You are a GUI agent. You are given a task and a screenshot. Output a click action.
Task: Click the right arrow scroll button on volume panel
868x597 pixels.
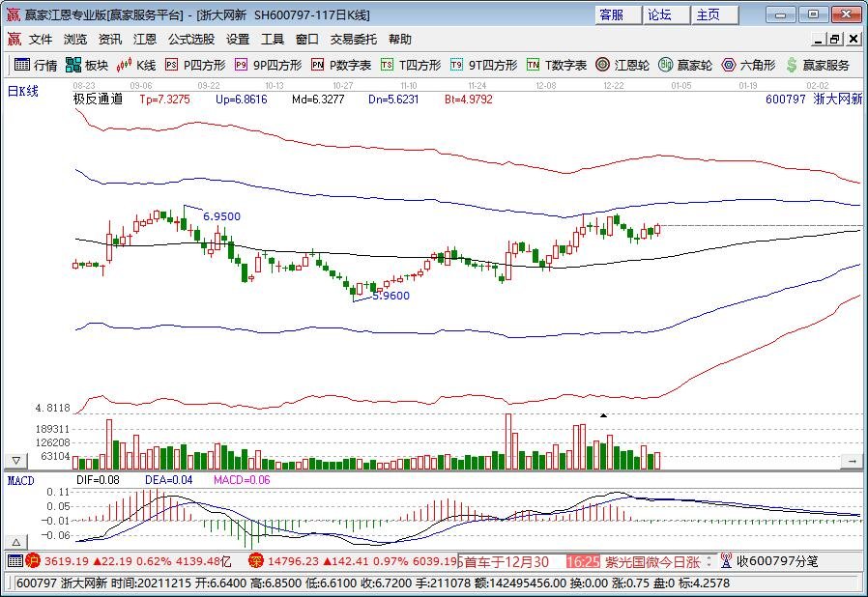(852, 461)
